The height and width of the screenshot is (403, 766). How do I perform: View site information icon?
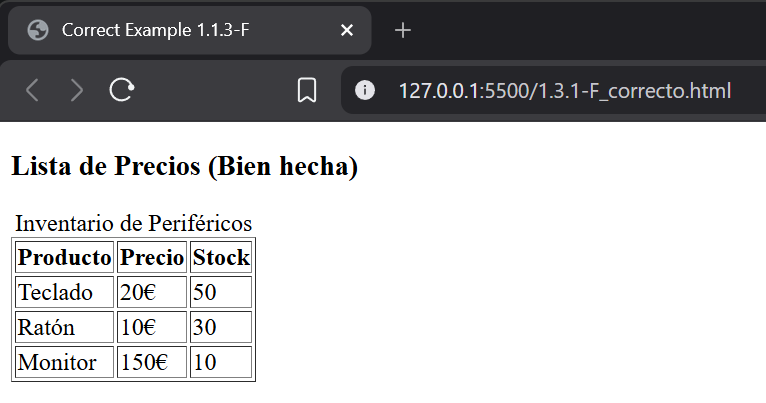point(366,91)
